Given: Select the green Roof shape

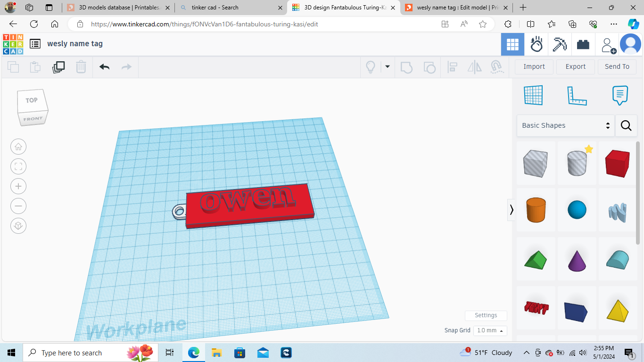Looking at the screenshot, I should [536, 260].
